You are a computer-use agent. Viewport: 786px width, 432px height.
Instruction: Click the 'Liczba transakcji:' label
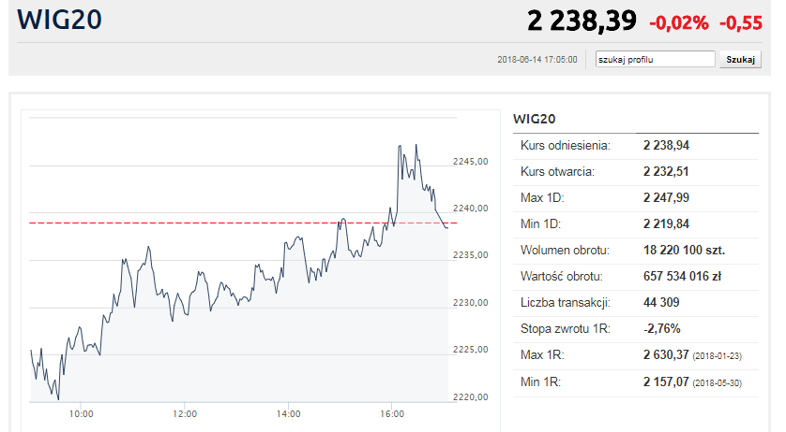point(565,303)
